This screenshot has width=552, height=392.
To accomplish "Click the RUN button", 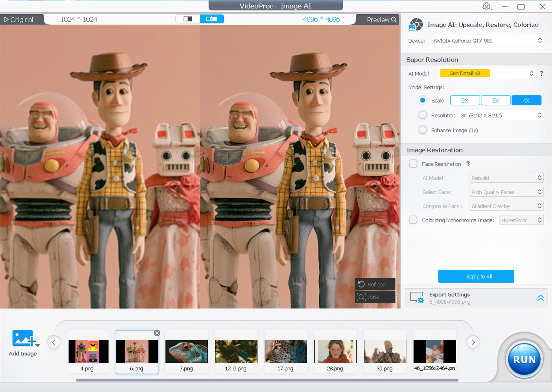I will coord(524,359).
